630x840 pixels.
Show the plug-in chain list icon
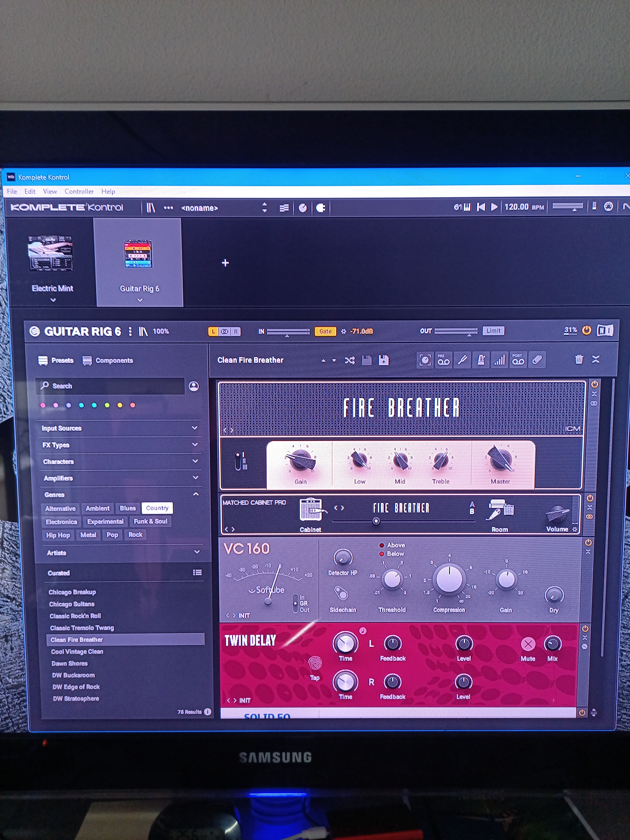point(284,208)
